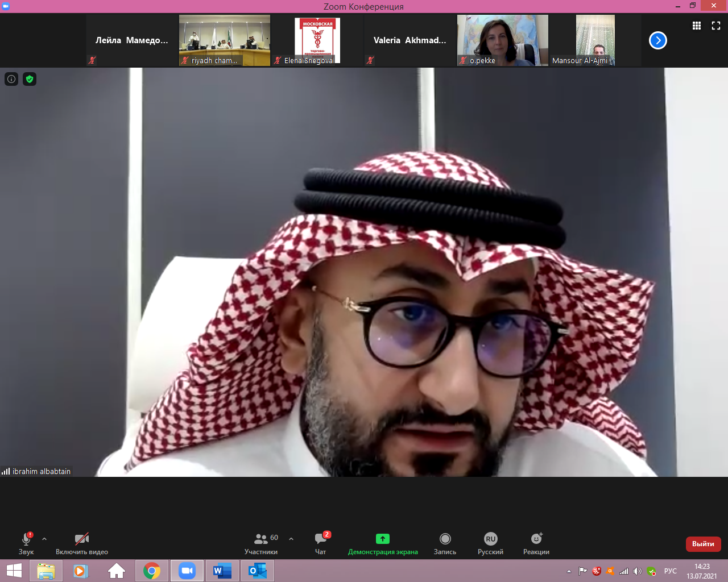This screenshot has height=582, width=728.
Task: Switch keyboard language via РУС indicator
Action: (671, 571)
